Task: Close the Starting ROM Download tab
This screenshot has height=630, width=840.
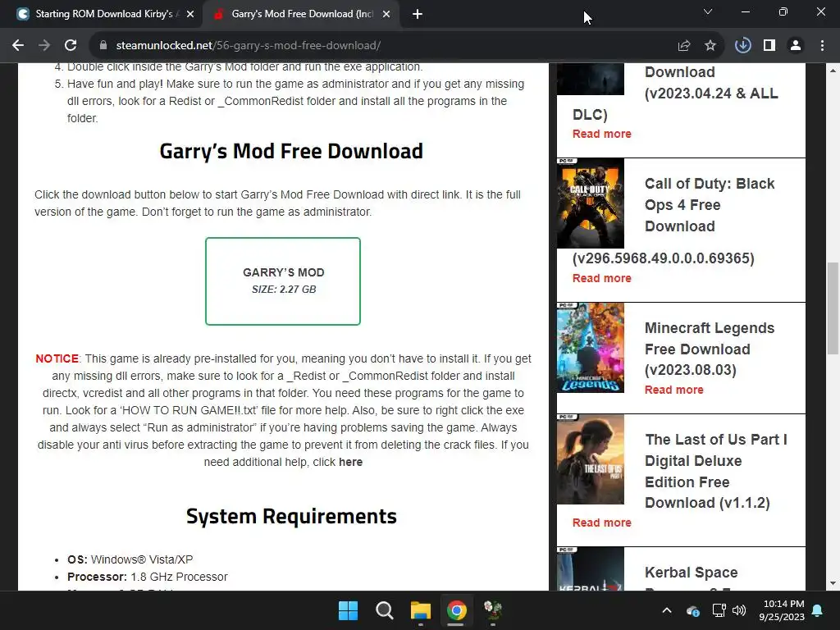Action: pyautogui.click(x=190, y=15)
